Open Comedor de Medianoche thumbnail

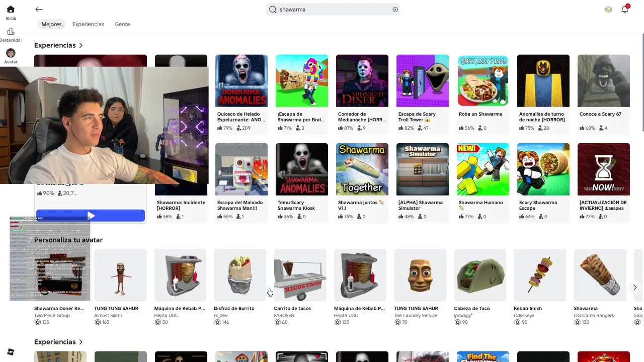click(x=362, y=81)
